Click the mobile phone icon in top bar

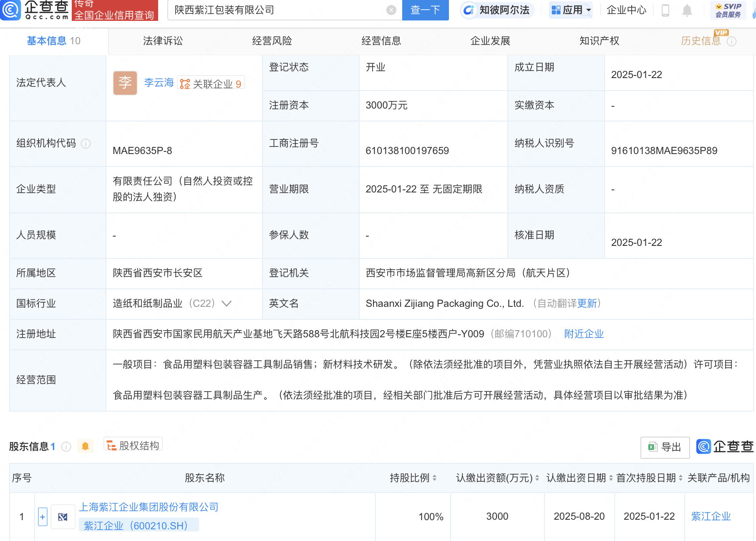click(x=665, y=11)
